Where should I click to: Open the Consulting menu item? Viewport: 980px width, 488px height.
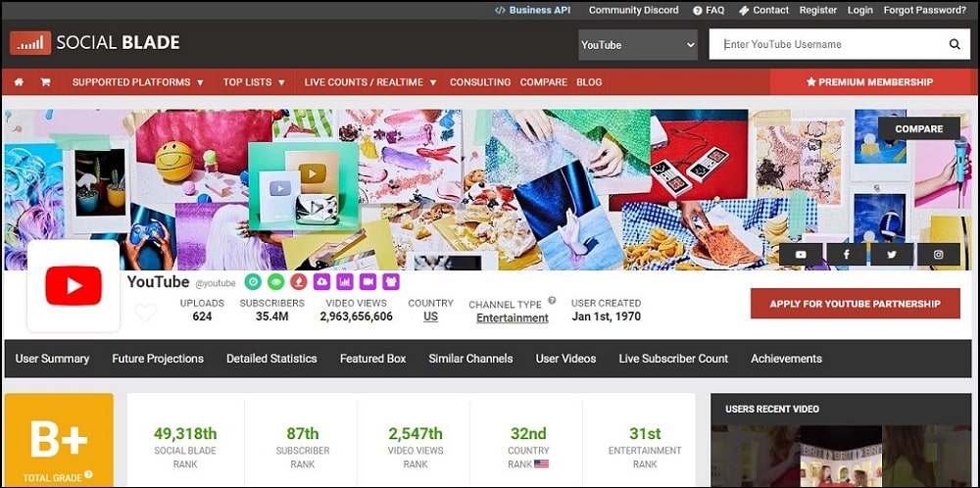480,82
